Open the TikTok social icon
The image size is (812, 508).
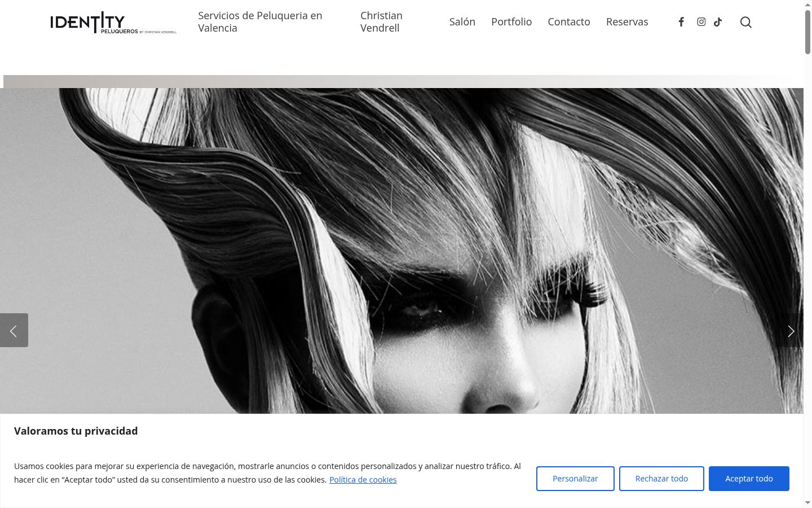[718, 22]
